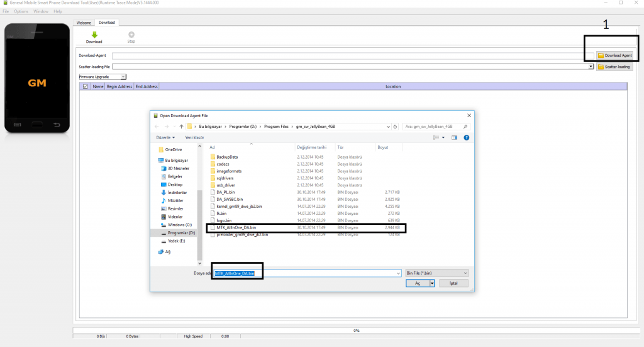Select MTK_AllInOne_DA.bin file
The height and width of the screenshot is (347, 644).
tap(236, 227)
